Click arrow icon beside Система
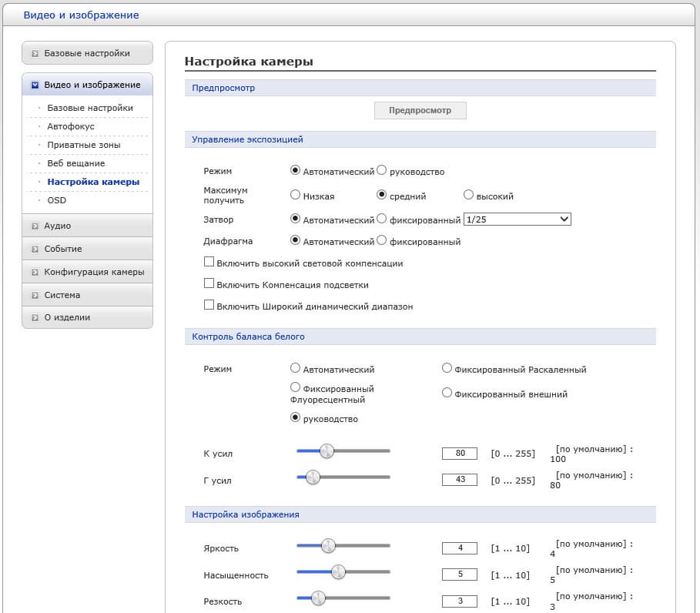The width and height of the screenshot is (700, 613). 35,296
